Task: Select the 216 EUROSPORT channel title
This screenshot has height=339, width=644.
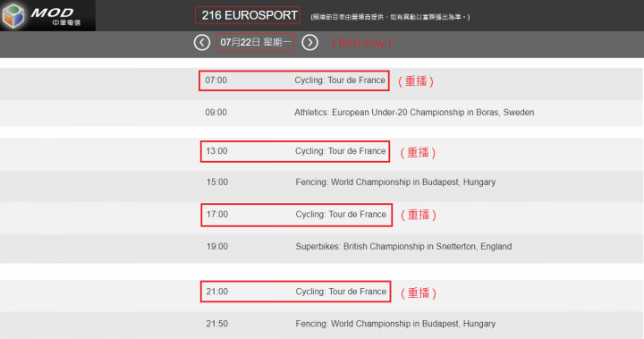Action: [x=248, y=15]
